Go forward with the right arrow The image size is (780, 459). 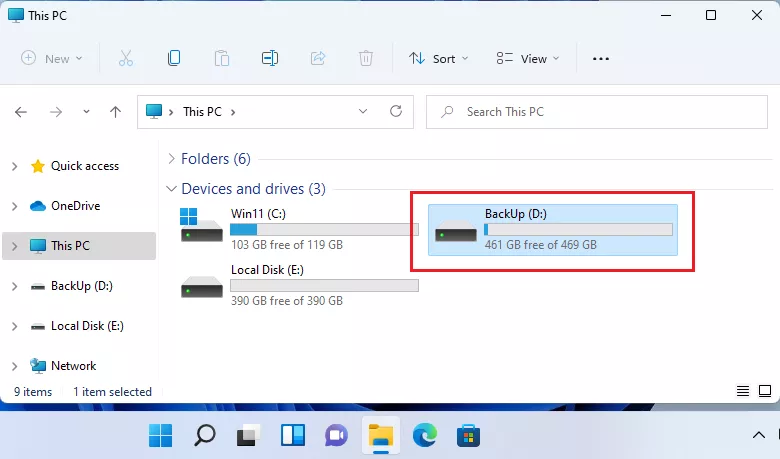[56, 112]
